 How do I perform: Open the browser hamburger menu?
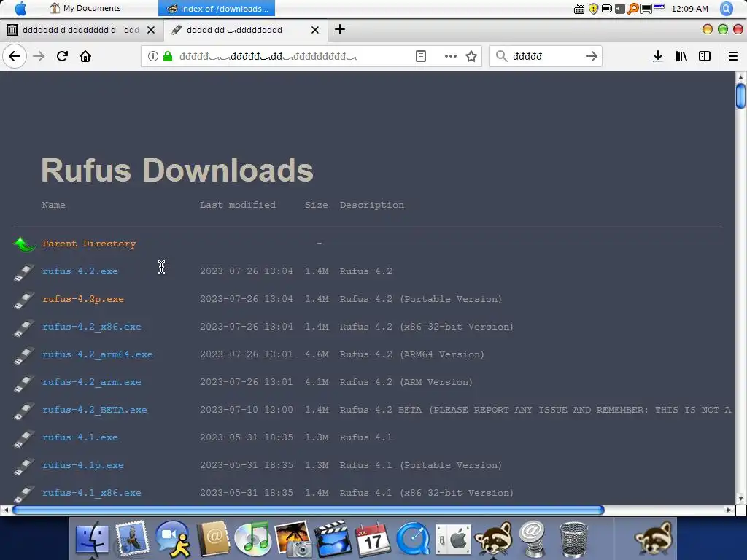(733, 56)
